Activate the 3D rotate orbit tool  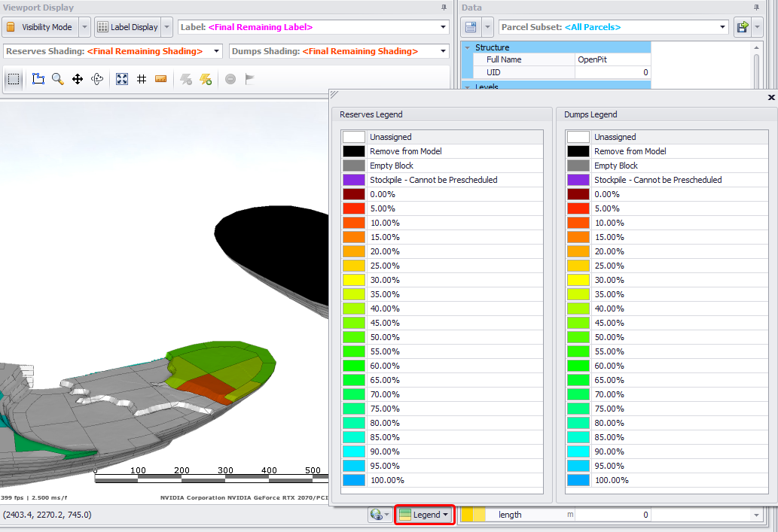(x=97, y=79)
